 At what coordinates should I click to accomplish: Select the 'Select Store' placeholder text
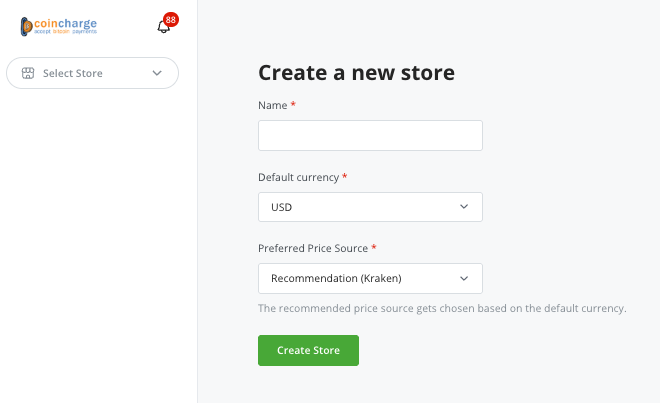(x=73, y=73)
